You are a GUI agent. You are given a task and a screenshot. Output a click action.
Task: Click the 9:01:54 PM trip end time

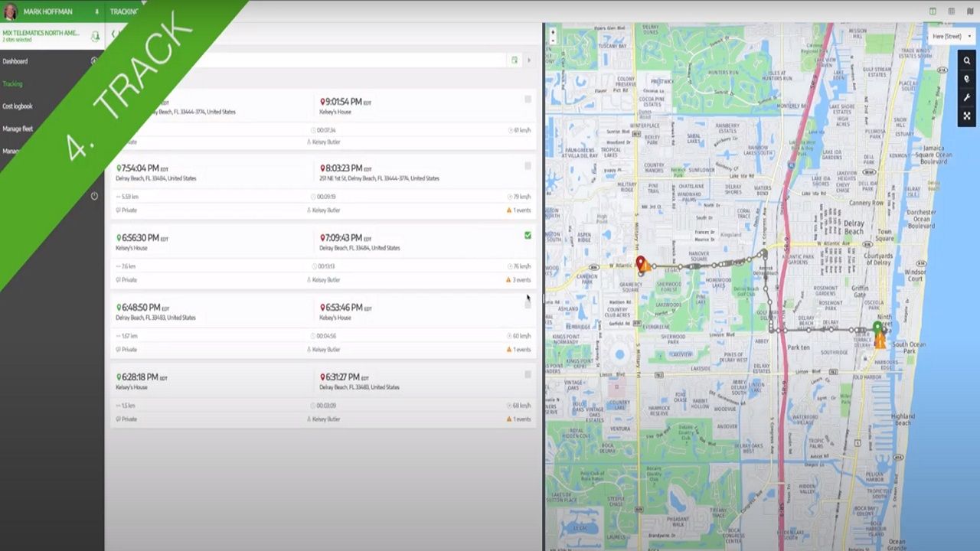coord(344,102)
